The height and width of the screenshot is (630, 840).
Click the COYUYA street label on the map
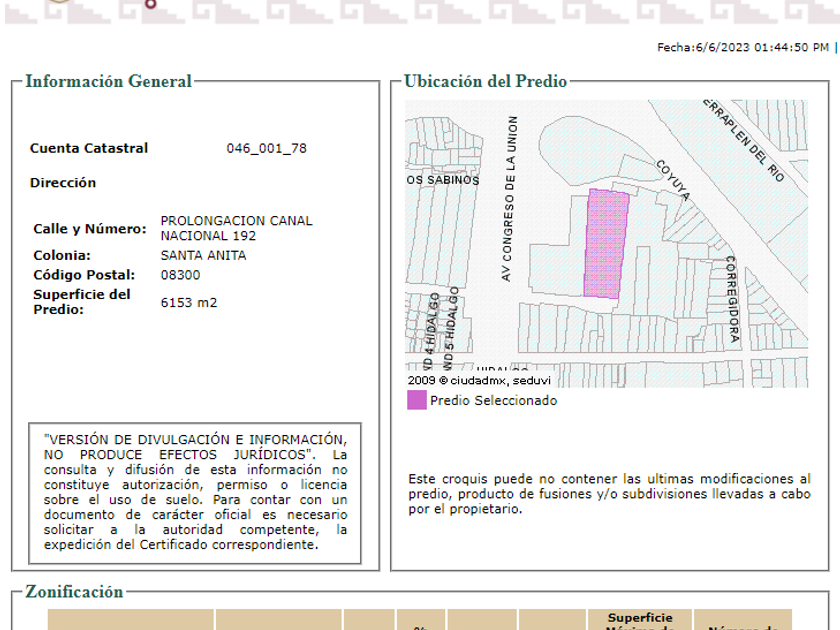673,180
